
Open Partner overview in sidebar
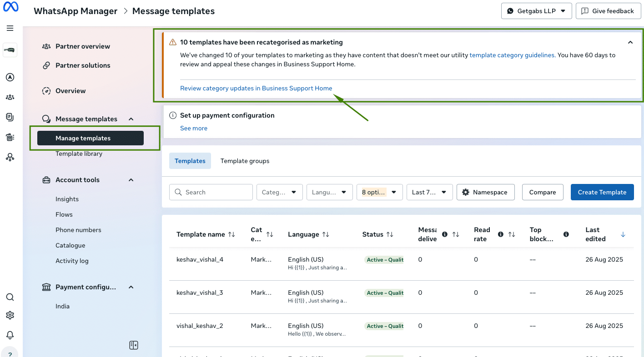point(83,46)
